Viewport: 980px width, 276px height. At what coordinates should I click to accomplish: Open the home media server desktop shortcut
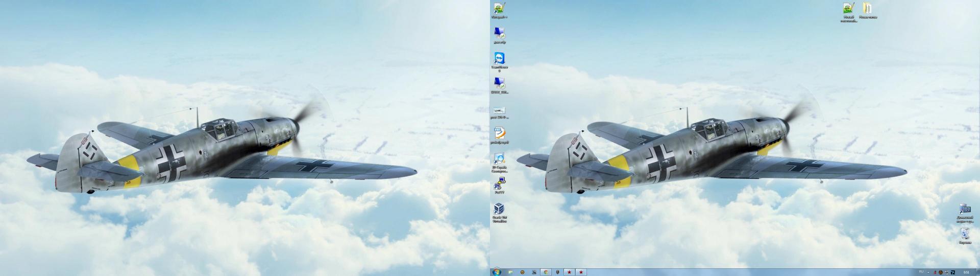965,213
